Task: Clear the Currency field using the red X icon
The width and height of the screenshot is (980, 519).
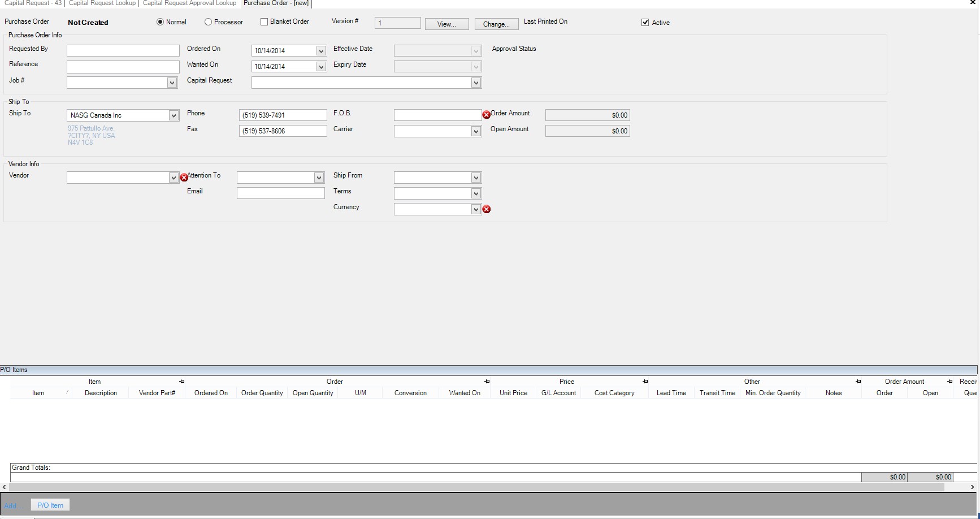Action: coord(487,209)
